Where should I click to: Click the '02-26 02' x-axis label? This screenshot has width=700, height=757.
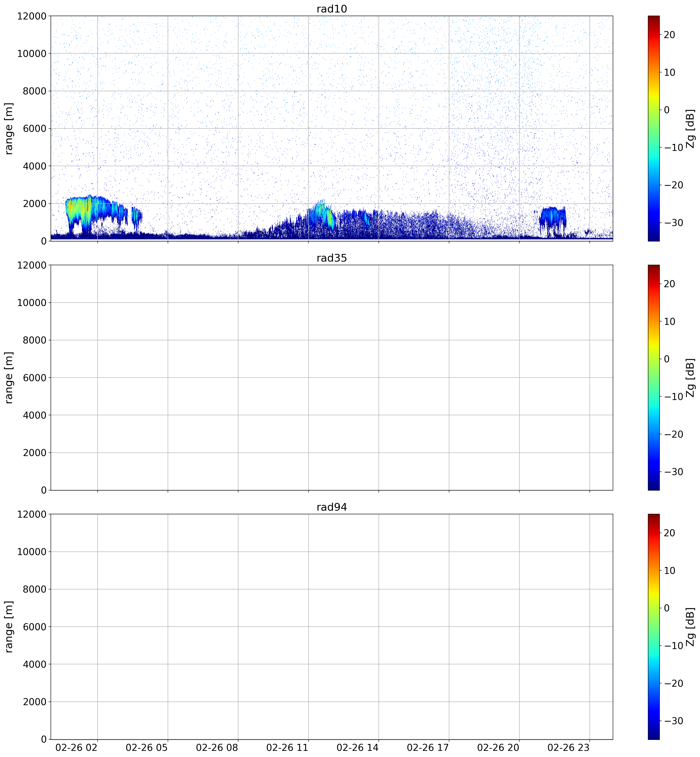click(76, 747)
